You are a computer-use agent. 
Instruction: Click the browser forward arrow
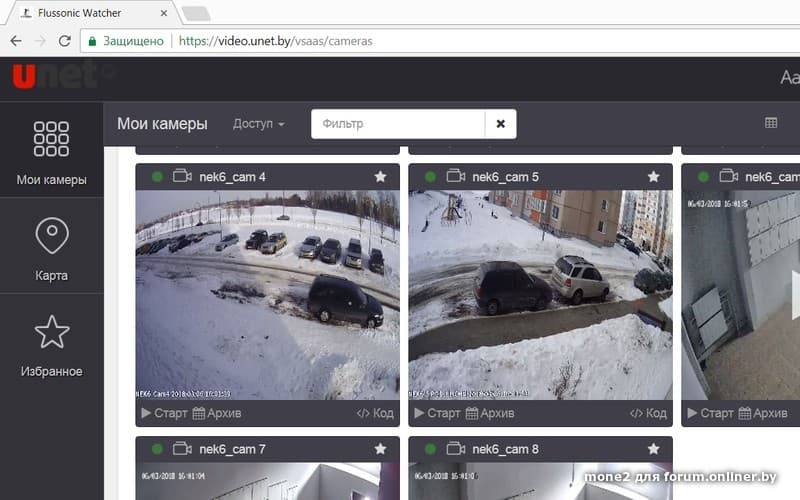[x=40, y=41]
